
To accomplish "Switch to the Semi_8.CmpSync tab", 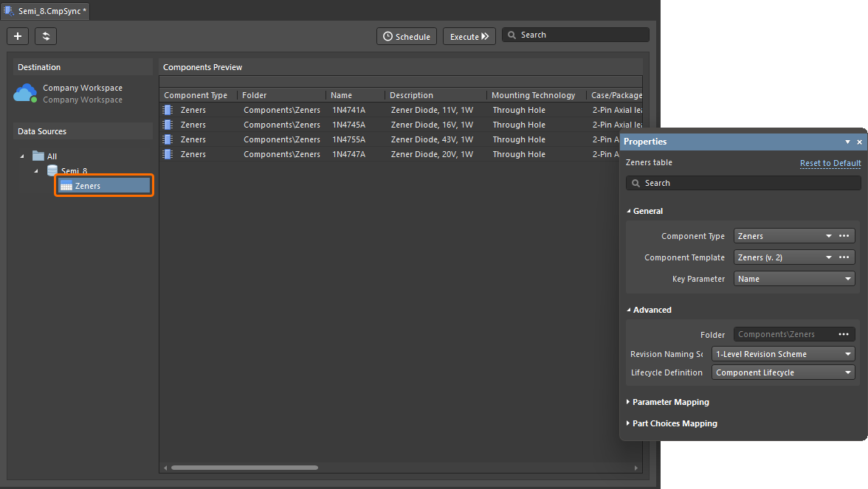I will click(46, 11).
